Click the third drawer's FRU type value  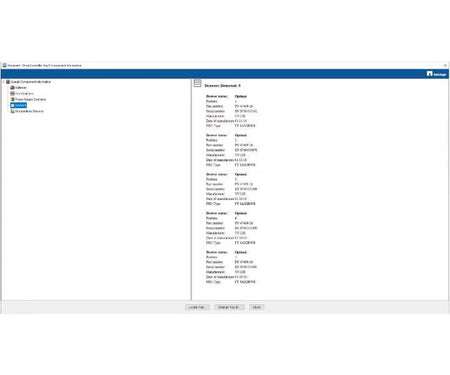(x=245, y=204)
